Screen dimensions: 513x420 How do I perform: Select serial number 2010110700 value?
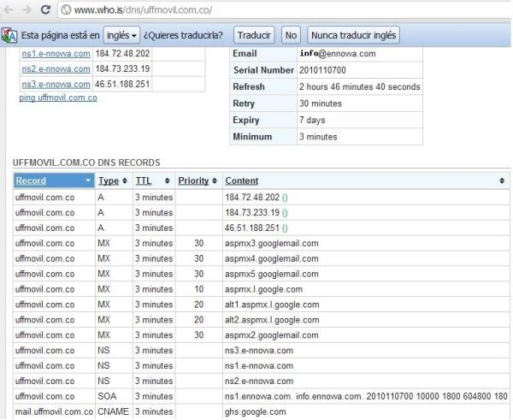coord(322,70)
